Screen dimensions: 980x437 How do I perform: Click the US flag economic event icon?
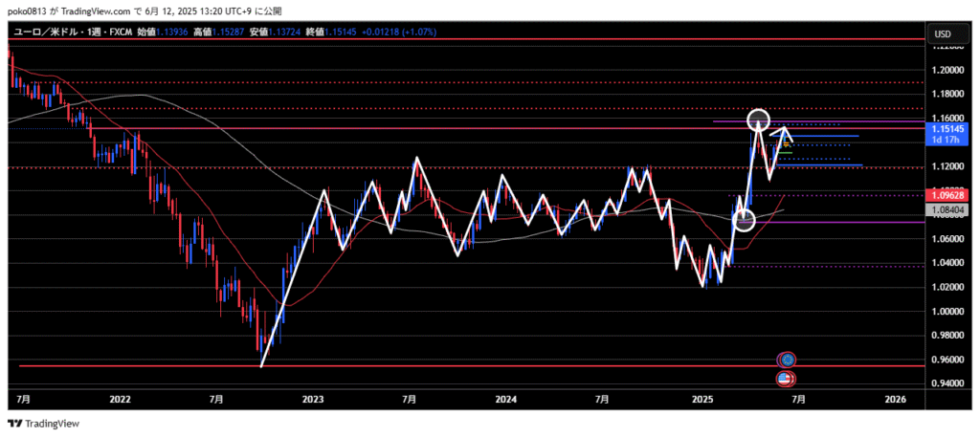(785, 379)
